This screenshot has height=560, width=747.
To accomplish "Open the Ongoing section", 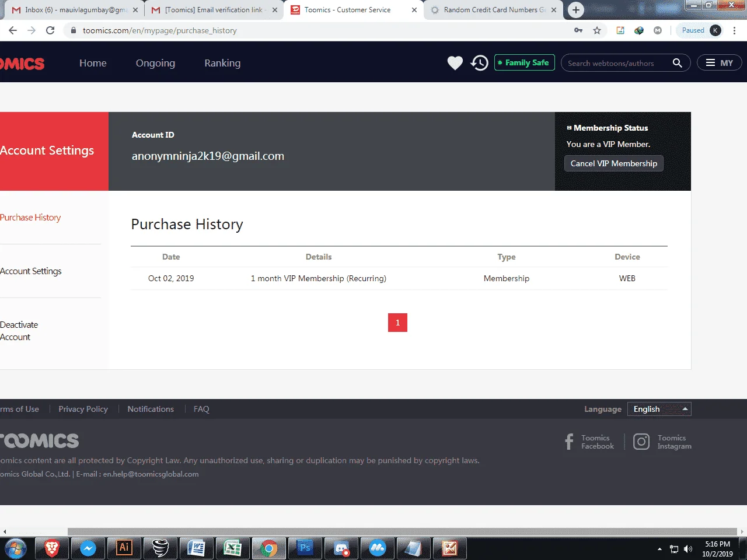I will 155,63.
